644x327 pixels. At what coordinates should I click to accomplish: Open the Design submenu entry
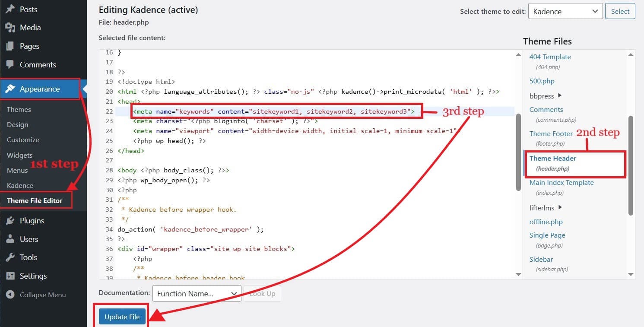pyautogui.click(x=17, y=125)
